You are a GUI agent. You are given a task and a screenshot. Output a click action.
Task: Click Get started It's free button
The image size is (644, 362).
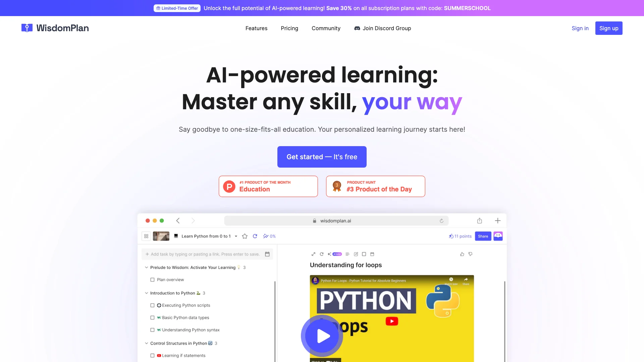[322, 157]
